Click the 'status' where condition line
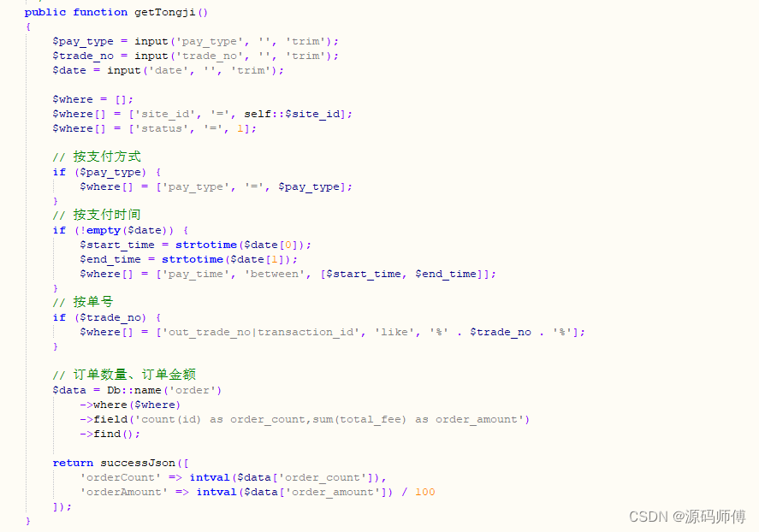The height and width of the screenshot is (532, 759). point(154,128)
